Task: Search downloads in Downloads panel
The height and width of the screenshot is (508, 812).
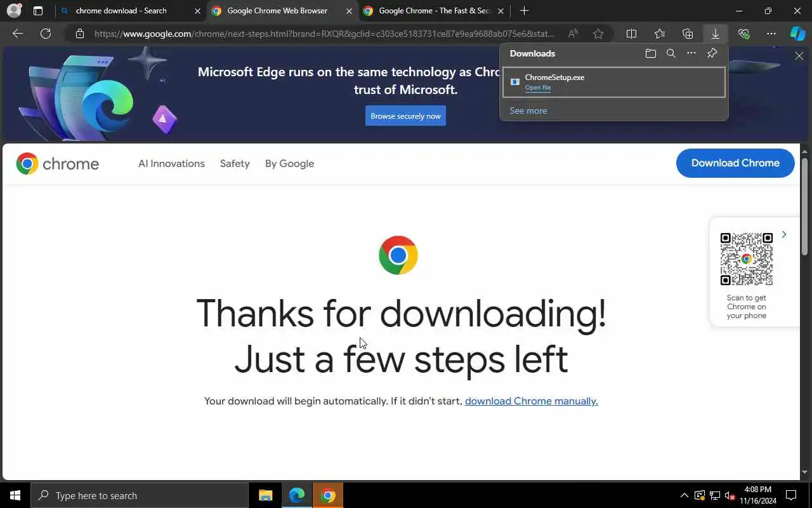Action: pos(671,53)
